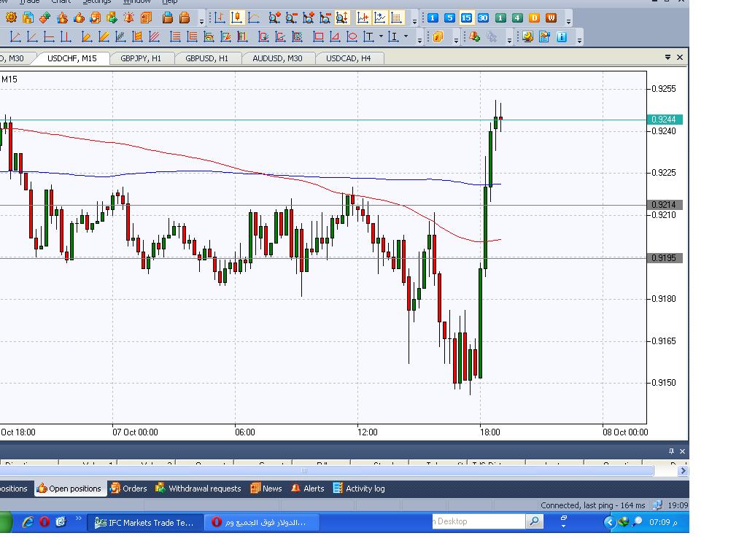Viewport: 747px width, 560px height.
Task: Open the chart tabs list dropdown arrow
Action: (667, 58)
